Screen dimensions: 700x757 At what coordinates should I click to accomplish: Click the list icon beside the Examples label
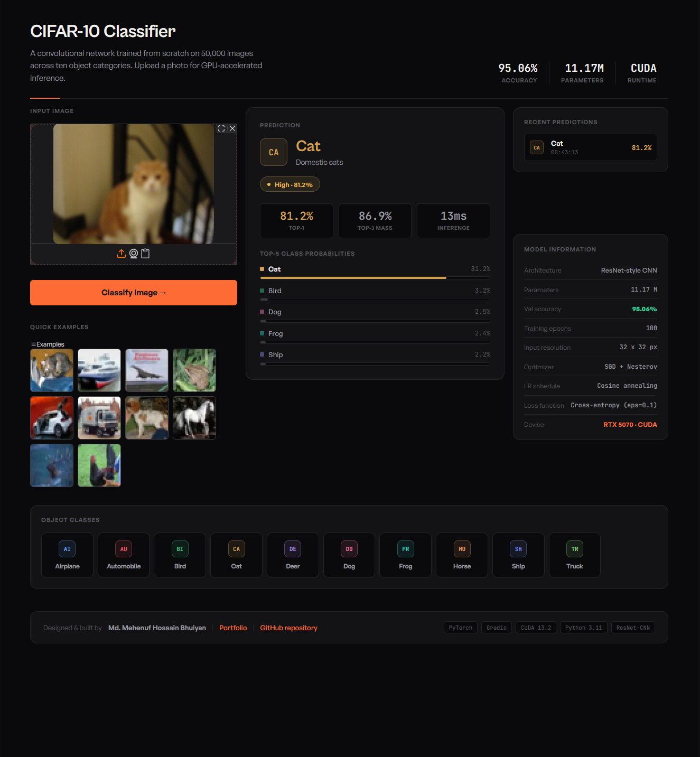point(33,344)
